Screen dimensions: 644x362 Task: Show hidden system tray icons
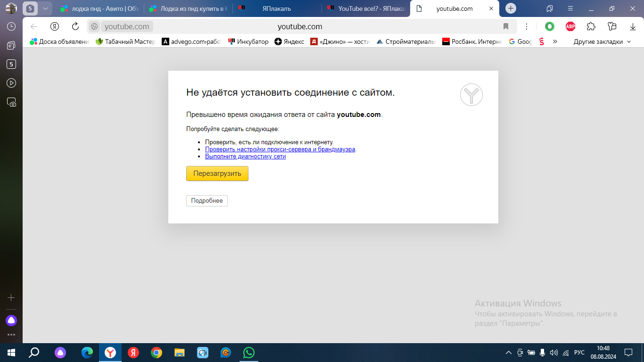point(508,353)
